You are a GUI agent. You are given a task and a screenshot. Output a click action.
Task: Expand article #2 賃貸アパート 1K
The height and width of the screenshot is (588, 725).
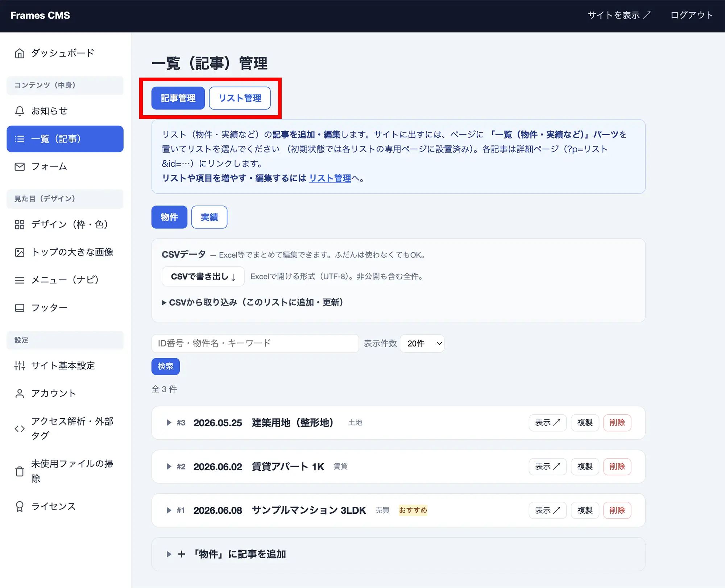coord(169,467)
